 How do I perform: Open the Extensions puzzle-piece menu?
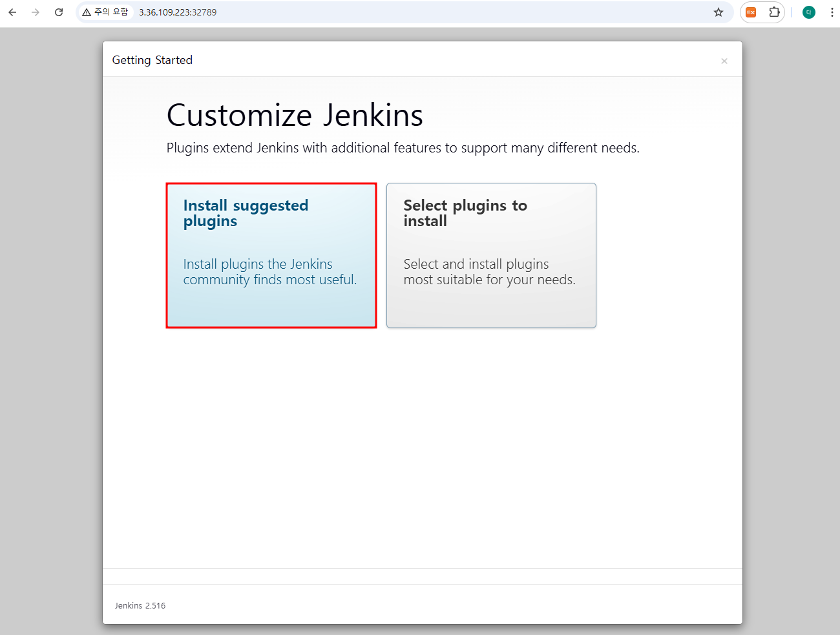774,12
